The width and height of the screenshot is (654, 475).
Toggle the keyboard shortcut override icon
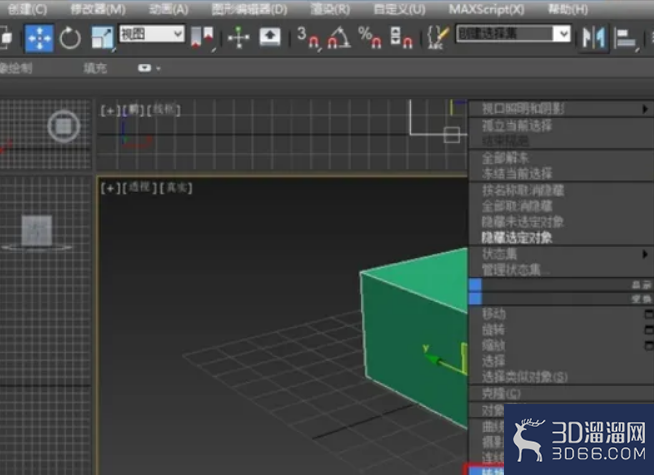coord(270,37)
